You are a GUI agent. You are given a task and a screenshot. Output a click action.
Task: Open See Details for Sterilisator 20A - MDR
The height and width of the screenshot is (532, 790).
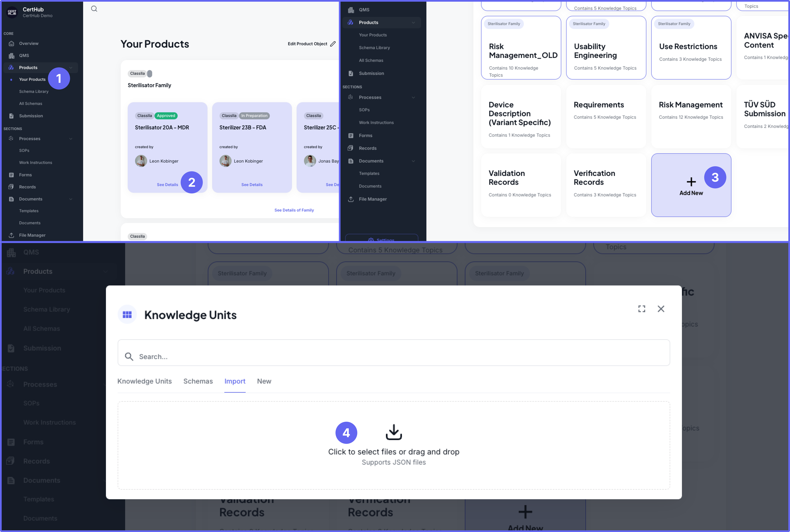[x=167, y=185]
